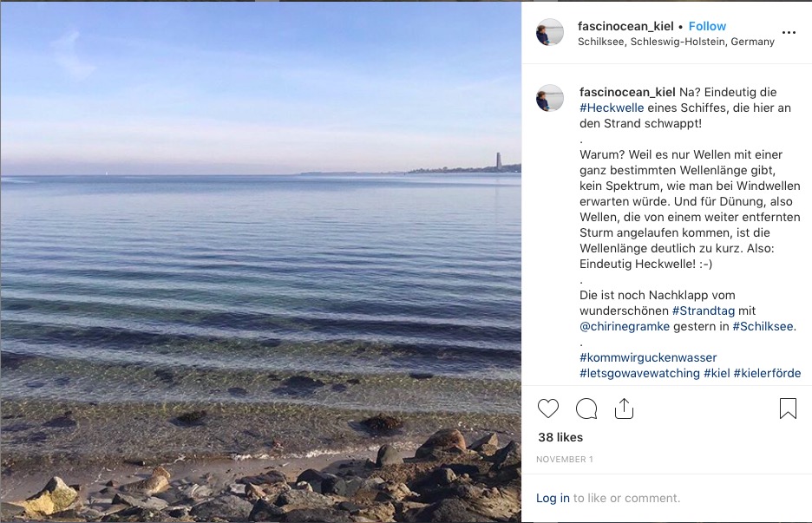812x523 pixels.
Task: Open the #Schilksee hashtag
Action: click(763, 327)
